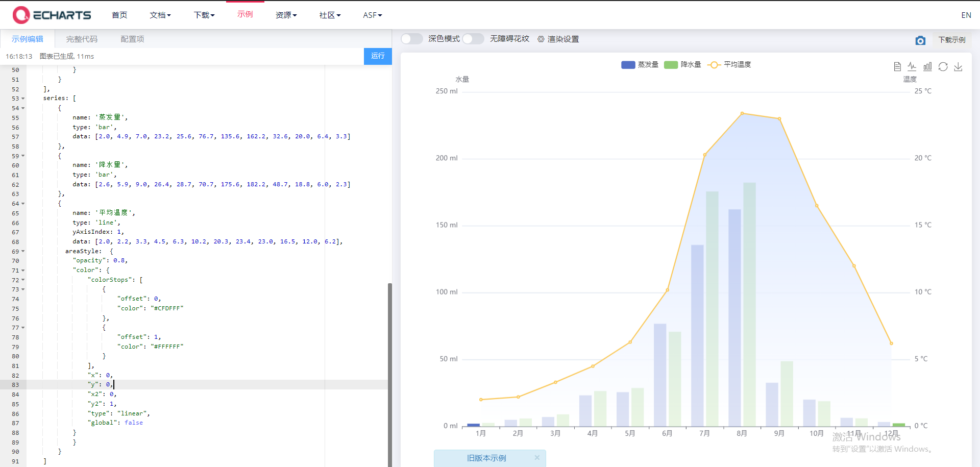Screen dimensions: 980x467
Task: Switch to the 配置项 tab
Action: click(132, 39)
